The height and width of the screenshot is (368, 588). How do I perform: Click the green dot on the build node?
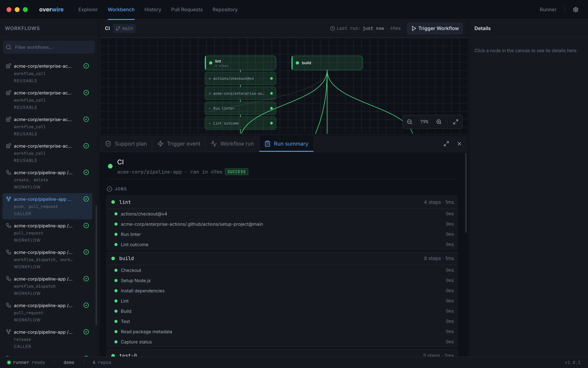[x=297, y=63]
